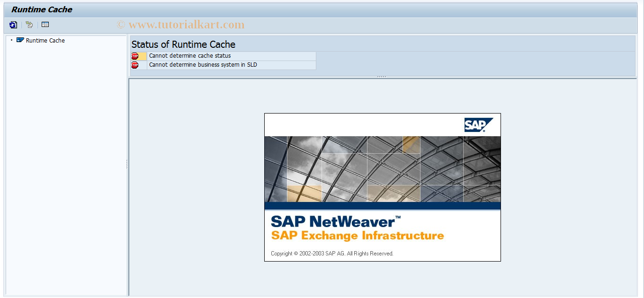Click the SAP NetWeaver Exchange Infrastructure splash image
Screen dimensions: 644x298
pos(383,187)
